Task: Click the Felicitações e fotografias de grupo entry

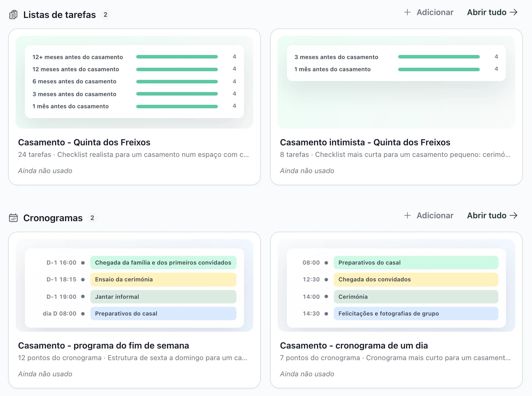Action: click(416, 313)
